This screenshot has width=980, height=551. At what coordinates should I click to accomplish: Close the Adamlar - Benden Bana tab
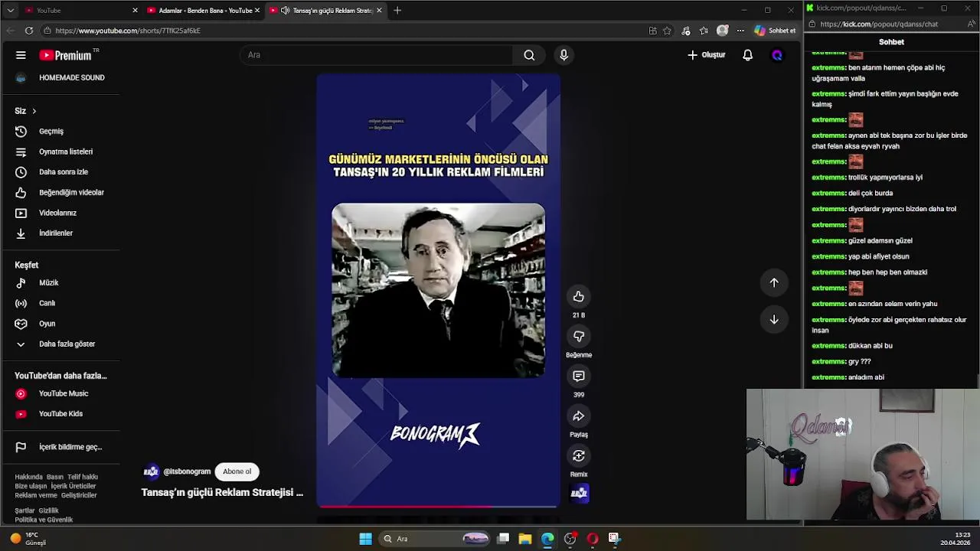click(x=257, y=10)
